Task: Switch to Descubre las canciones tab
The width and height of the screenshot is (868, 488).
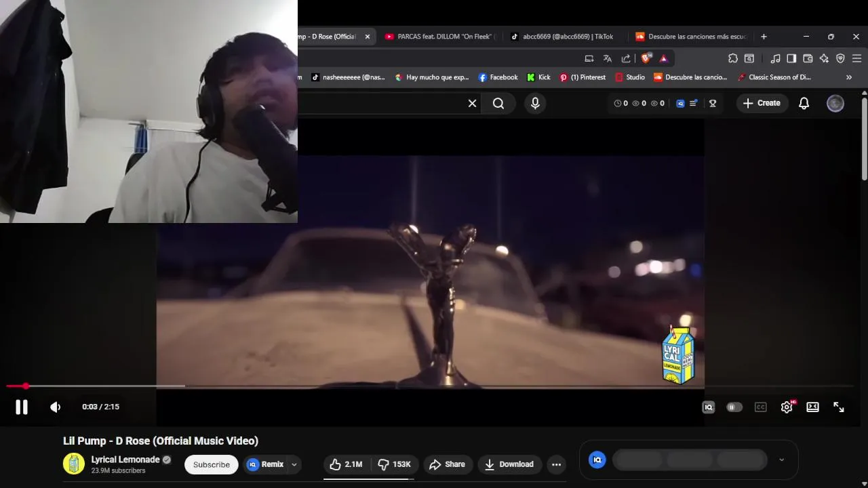Action: click(x=690, y=37)
